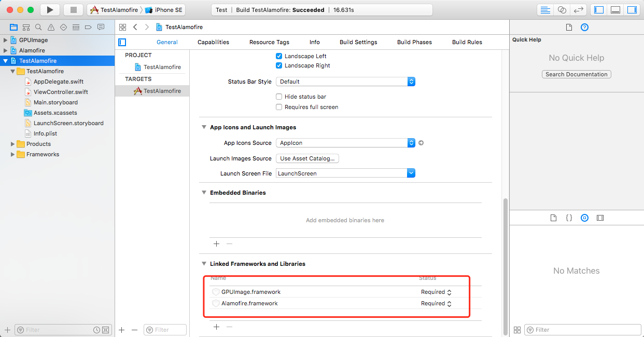Select Main.storyboard in the navigator
The height and width of the screenshot is (337, 644).
55,102
